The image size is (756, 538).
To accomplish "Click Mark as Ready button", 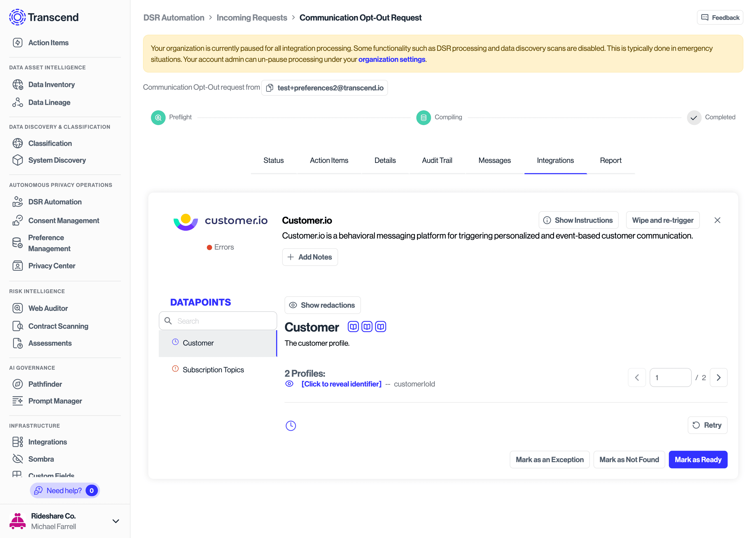I will pyautogui.click(x=698, y=459).
